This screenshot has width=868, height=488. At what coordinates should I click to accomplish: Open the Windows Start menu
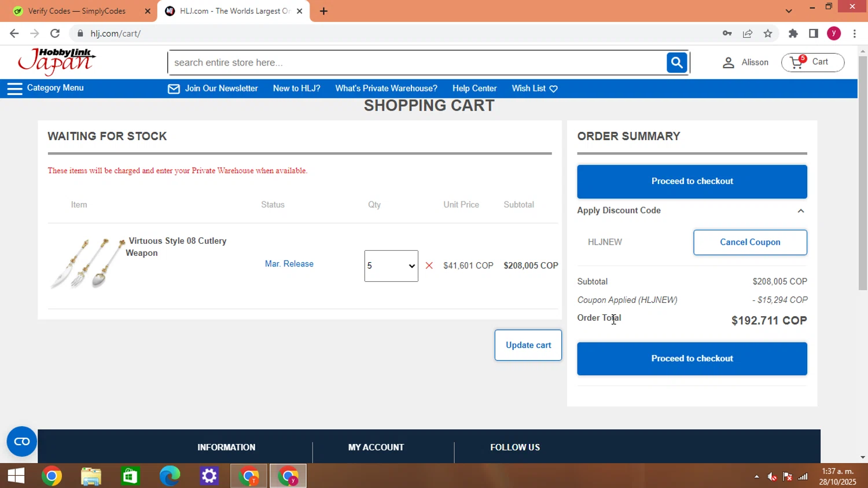[16, 476]
